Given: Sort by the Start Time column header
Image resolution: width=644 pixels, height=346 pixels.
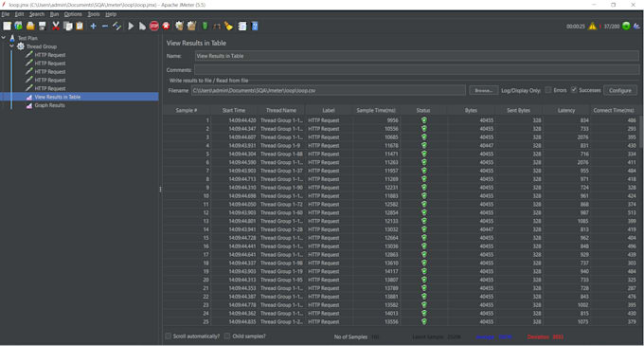Looking at the screenshot, I should click(234, 110).
